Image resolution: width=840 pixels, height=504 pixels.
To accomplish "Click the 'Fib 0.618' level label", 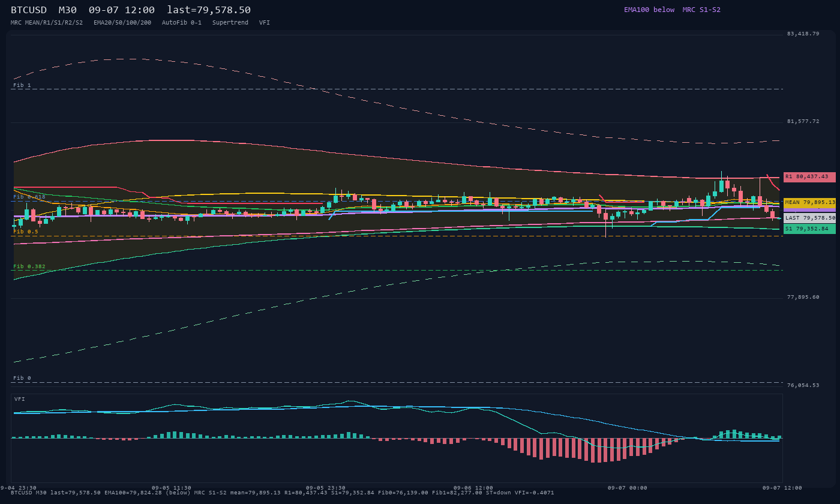I will (29, 197).
